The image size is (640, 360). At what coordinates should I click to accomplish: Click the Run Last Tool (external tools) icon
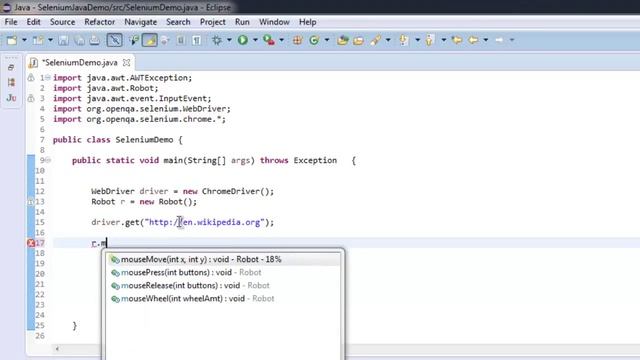269,40
